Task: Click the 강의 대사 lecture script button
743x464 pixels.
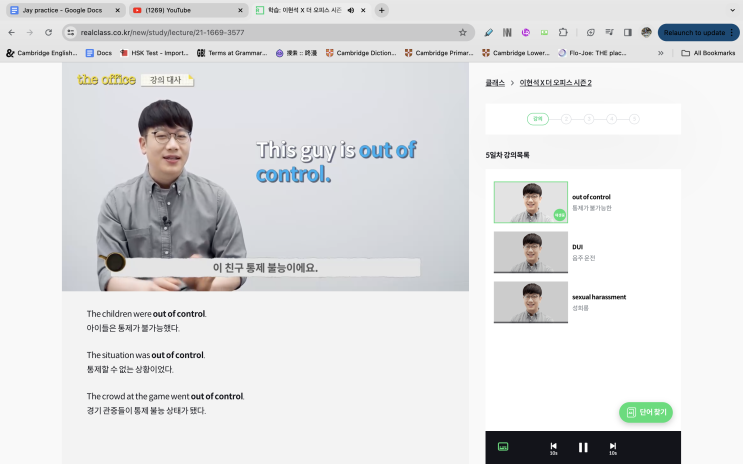Action: [167, 80]
